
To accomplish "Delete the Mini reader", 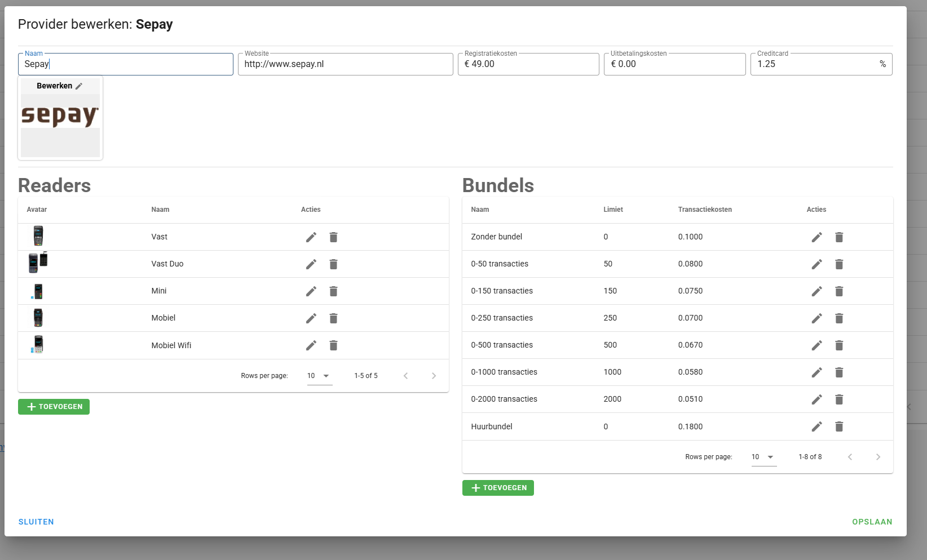I will (x=333, y=291).
